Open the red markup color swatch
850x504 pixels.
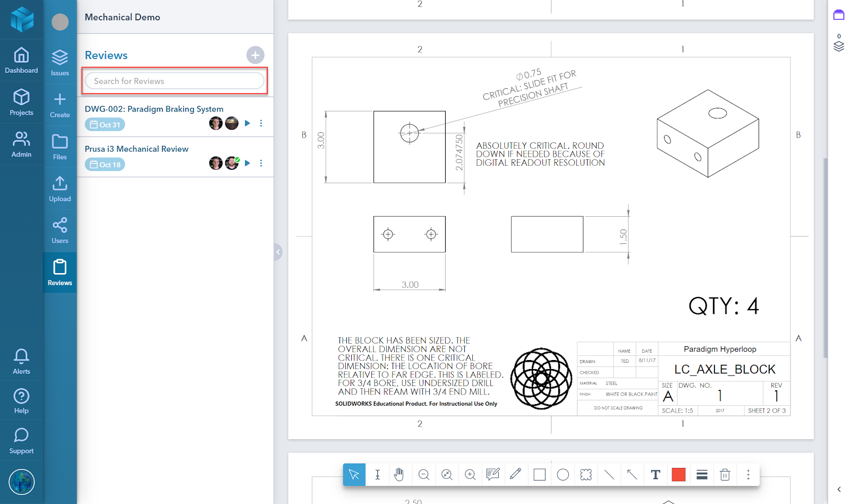pyautogui.click(x=678, y=474)
